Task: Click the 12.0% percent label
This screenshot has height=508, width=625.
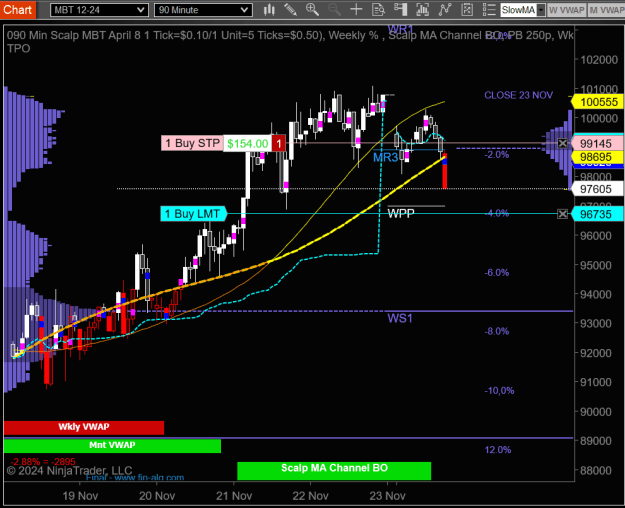Action: point(498,450)
